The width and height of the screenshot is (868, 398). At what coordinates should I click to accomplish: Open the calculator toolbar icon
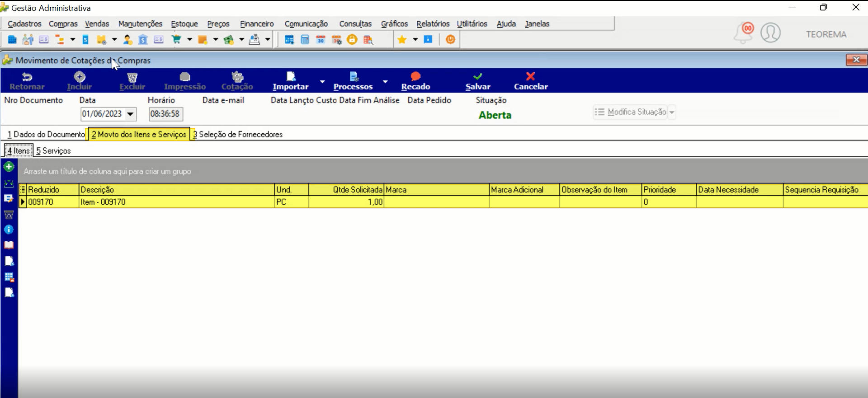coord(305,40)
